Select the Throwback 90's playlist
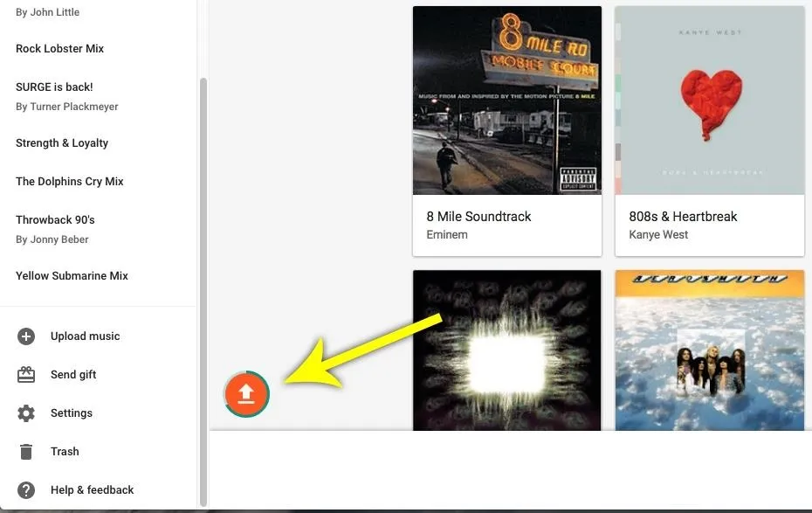This screenshot has height=513, width=812. pyautogui.click(x=55, y=219)
